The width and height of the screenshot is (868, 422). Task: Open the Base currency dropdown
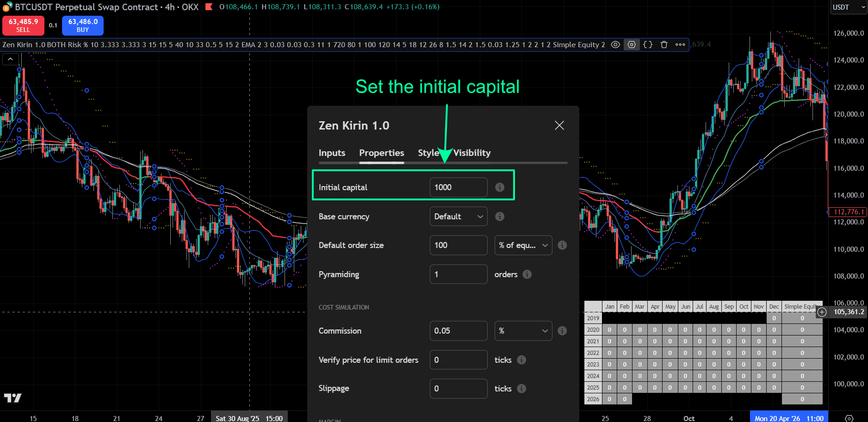coord(458,216)
